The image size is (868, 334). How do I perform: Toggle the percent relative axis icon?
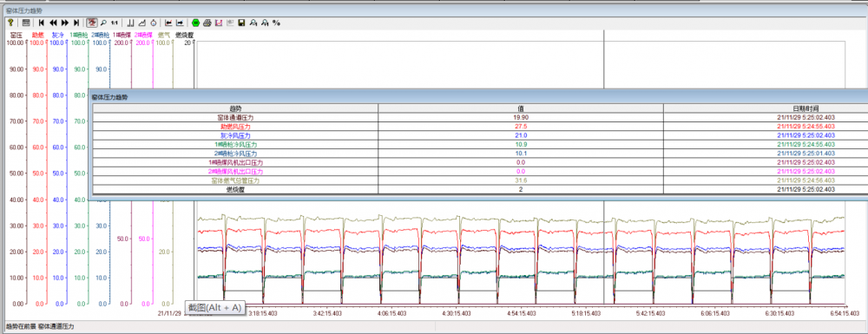pyautogui.click(x=276, y=23)
